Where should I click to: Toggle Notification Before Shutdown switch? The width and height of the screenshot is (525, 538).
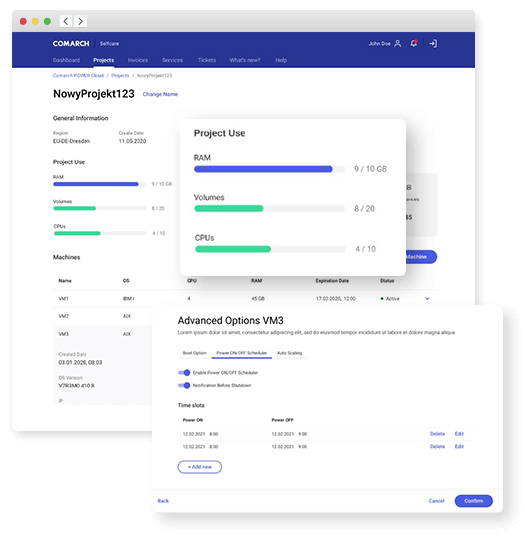click(184, 385)
